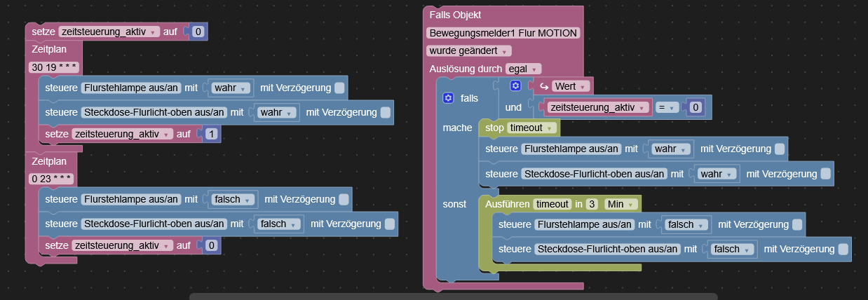Select the 'Bewegungsmelder1 Flur MOTION' object ID field
Image resolution: width=868 pixels, height=300 pixels.
click(503, 33)
